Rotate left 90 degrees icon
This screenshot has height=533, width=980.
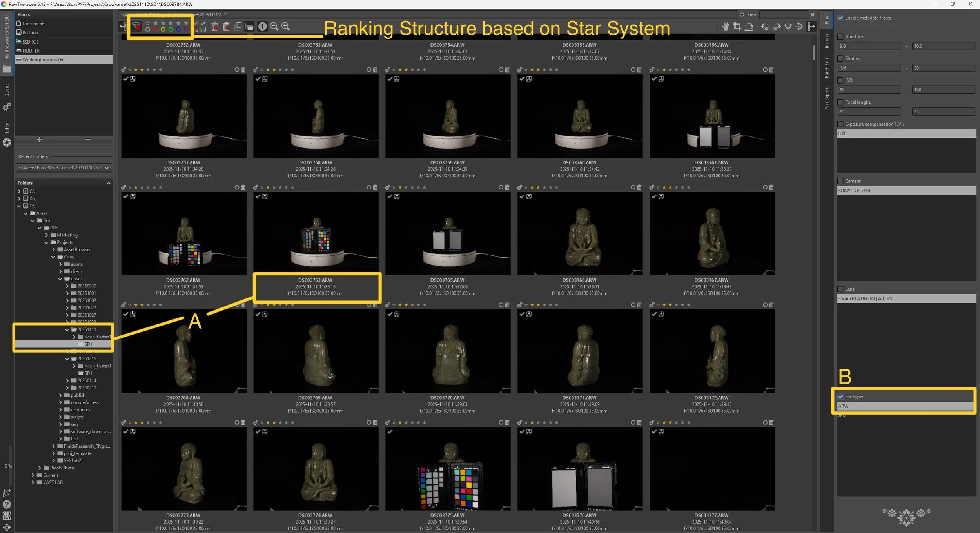(x=765, y=26)
